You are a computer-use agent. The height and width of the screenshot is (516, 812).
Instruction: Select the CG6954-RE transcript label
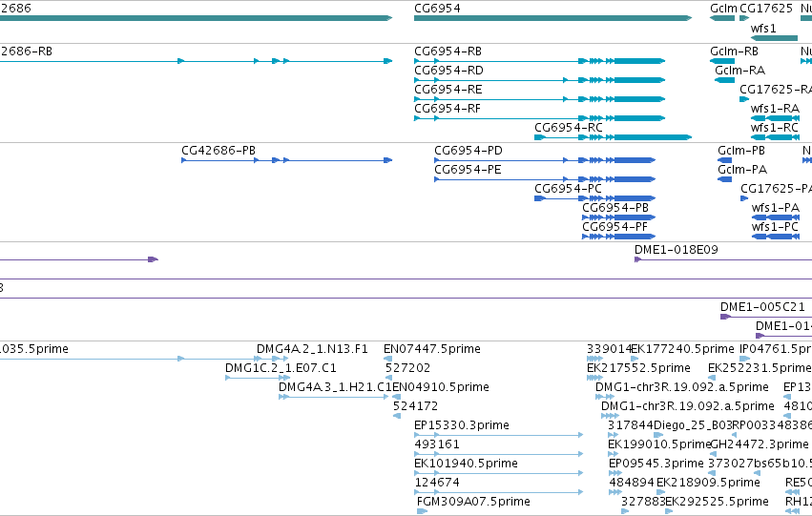coord(448,90)
